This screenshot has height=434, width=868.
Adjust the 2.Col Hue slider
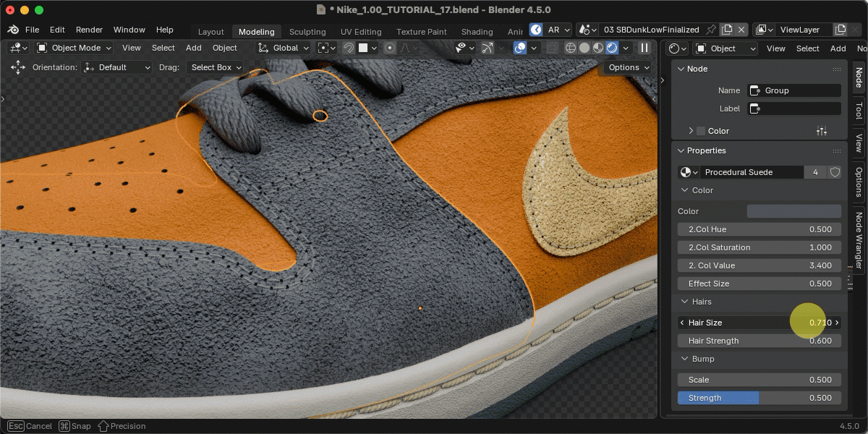(759, 229)
